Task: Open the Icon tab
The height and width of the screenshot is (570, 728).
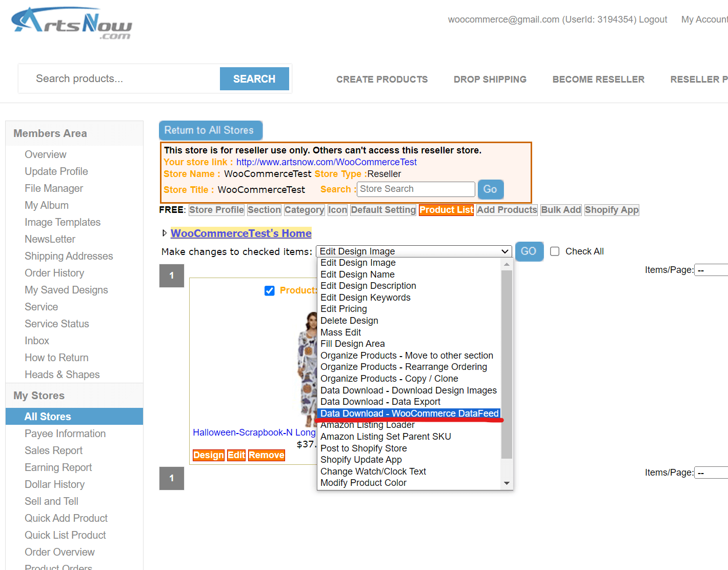Action: [x=337, y=210]
